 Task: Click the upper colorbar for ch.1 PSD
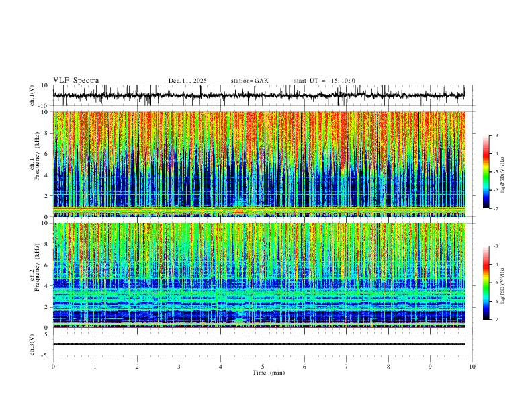(486, 172)
